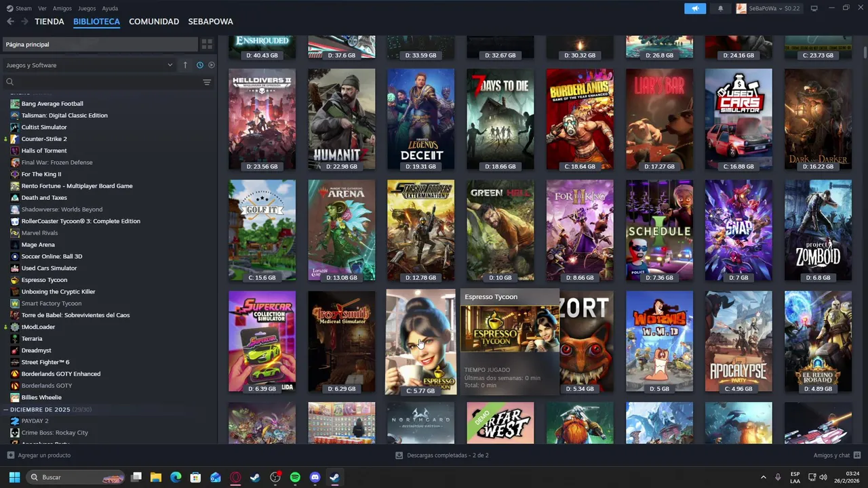This screenshot has width=868, height=488.
Task: Select PAYDAY 2 in sidebar
Action: pos(35,421)
